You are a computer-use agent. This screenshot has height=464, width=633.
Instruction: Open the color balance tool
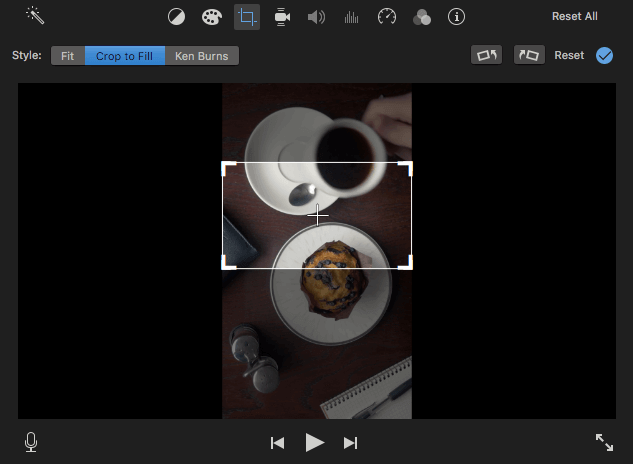coord(176,17)
